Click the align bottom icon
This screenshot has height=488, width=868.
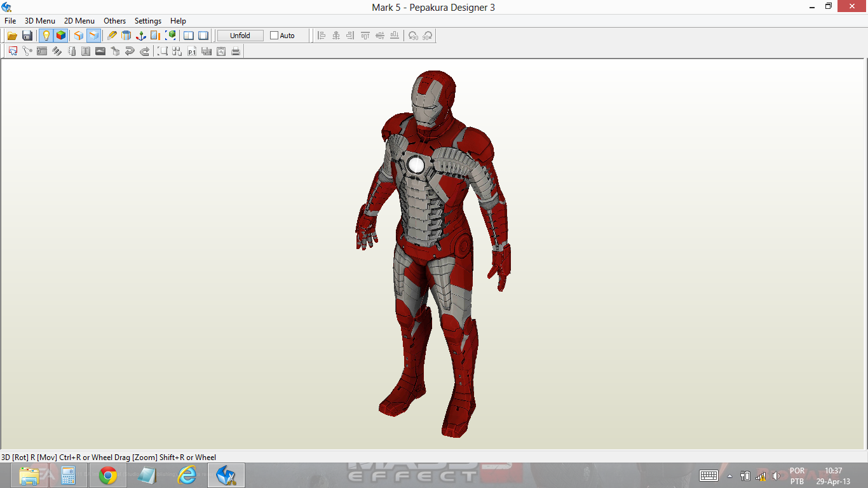click(x=395, y=36)
